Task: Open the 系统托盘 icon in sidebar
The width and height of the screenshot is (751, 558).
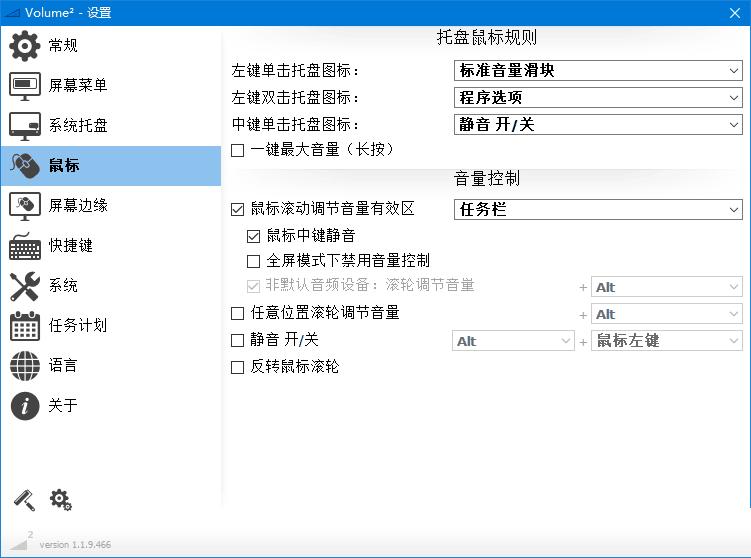Action: (x=25, y=126)
